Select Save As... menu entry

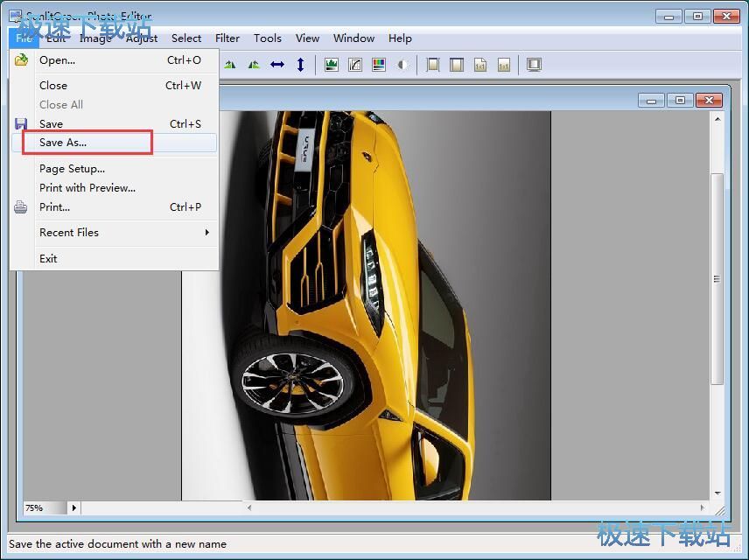point(114,143)
